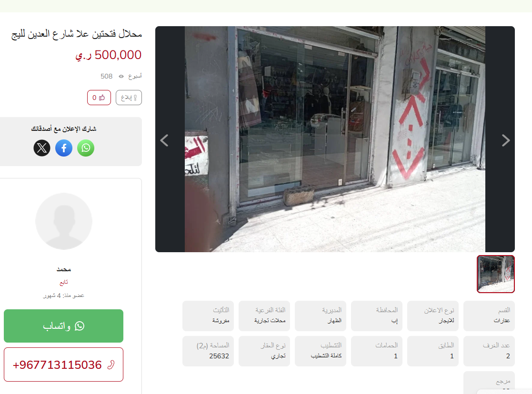Report the ad using إبلاغ button
Image resolution: width=532 pixels, height=394 pixels.
pyautogui.click(x=129, y=98)
